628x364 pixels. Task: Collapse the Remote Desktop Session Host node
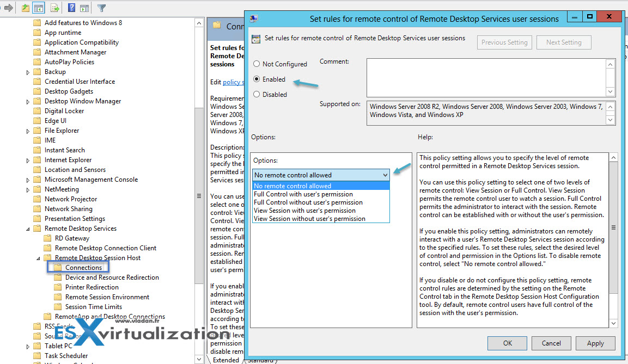click(x=38, y=258)
